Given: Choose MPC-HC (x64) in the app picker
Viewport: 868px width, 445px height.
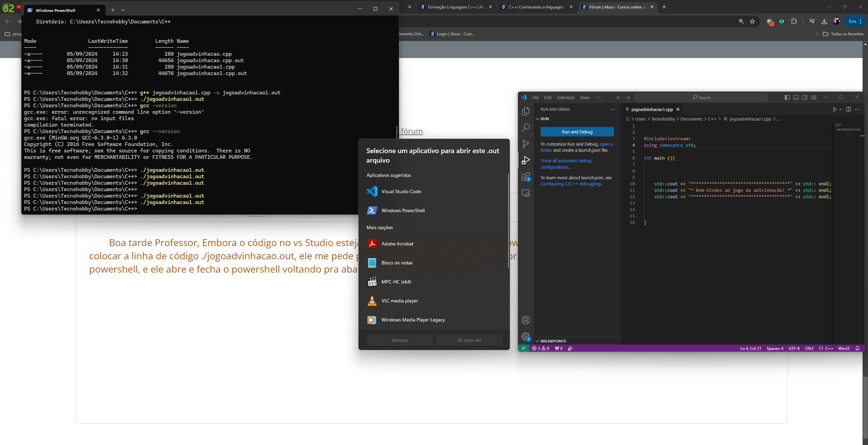Looking at the screenshot, I should point(434,282).
